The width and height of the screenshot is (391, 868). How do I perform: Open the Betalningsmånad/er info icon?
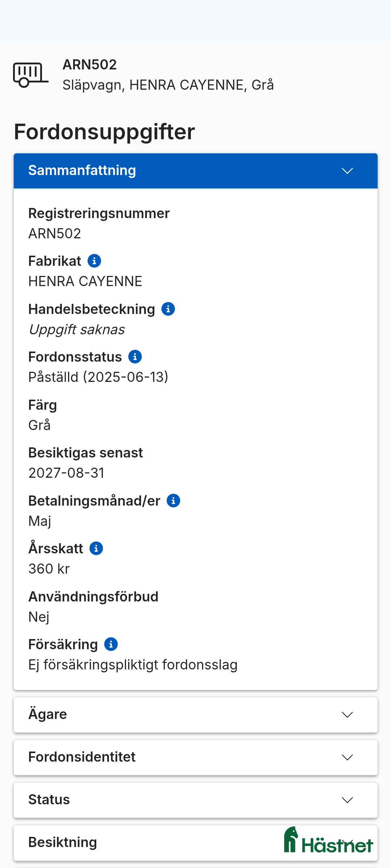173,501
